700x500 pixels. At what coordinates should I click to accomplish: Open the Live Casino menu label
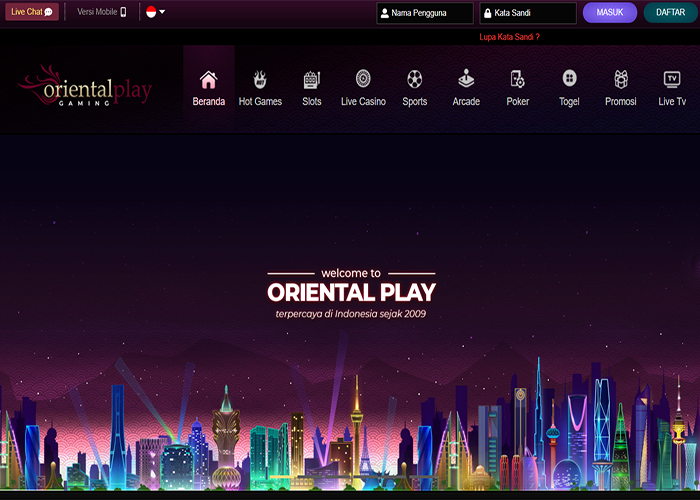(363, 102)
